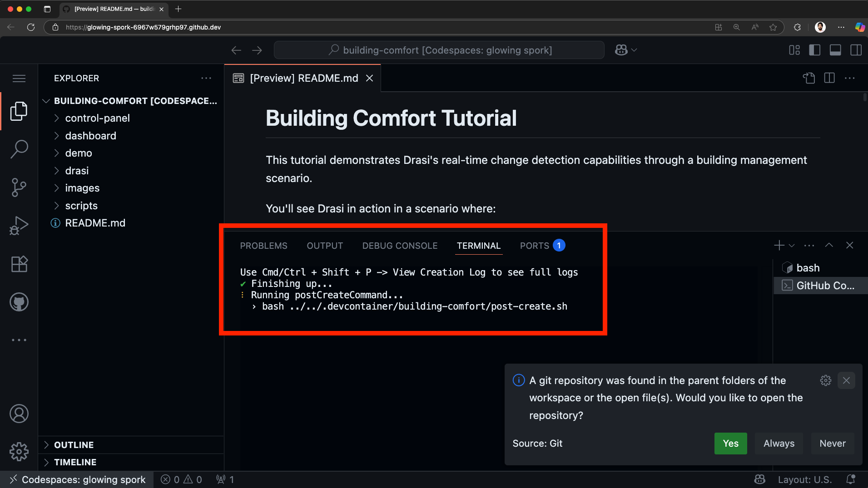The image size is (868, 488).
Task: Open the Source Control view
Action: click(19, 187)
